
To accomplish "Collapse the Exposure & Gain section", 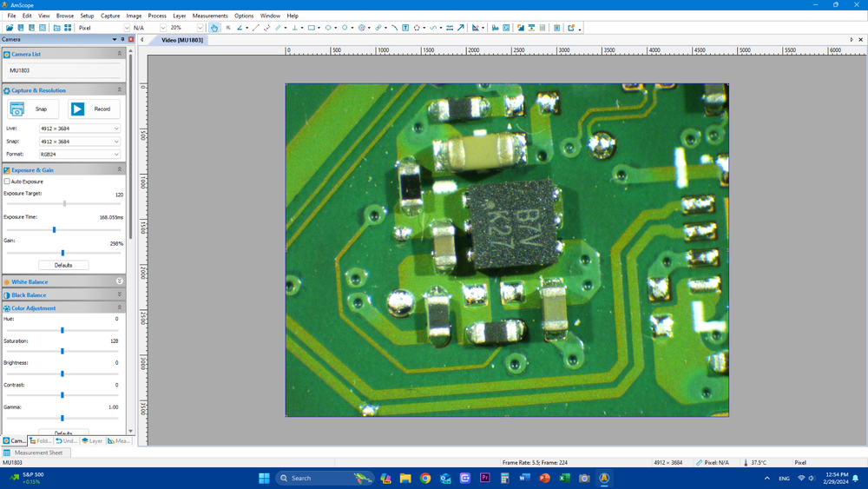I will (x=120, y=170).
